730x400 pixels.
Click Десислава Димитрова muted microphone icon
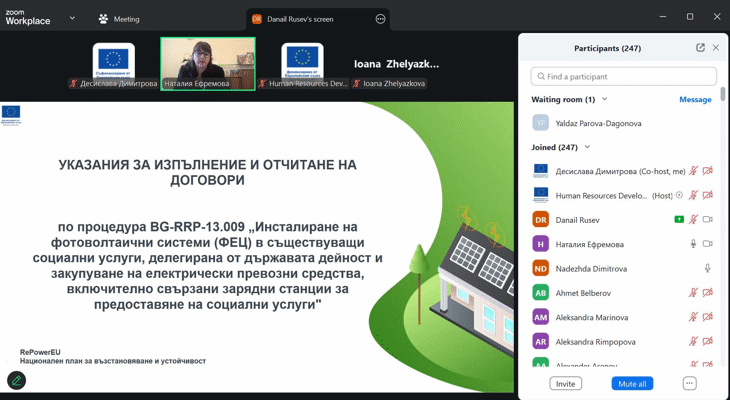pyautogui.click(x=693, y=171)
